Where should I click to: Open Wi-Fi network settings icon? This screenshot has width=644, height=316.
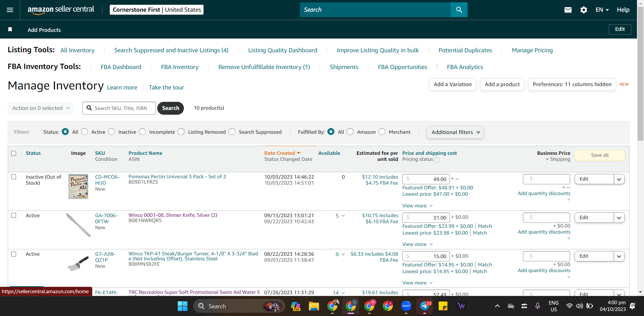click(x=569, y=306)
